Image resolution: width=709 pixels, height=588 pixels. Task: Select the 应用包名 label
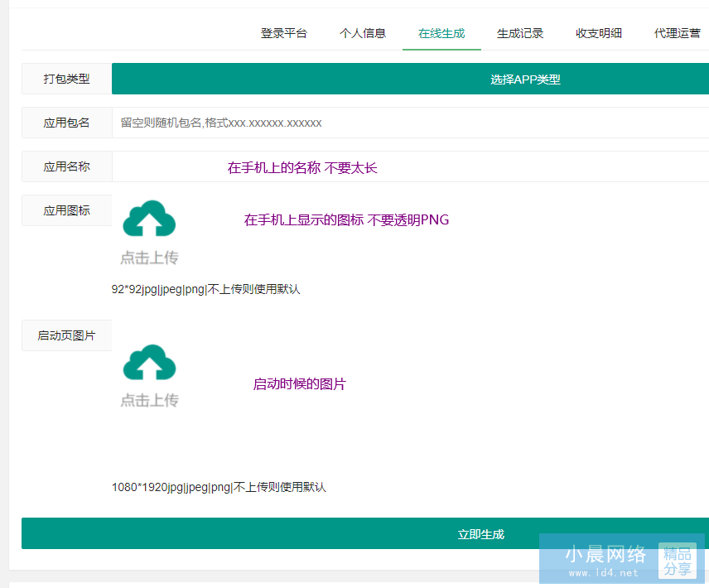click(67, 123)
